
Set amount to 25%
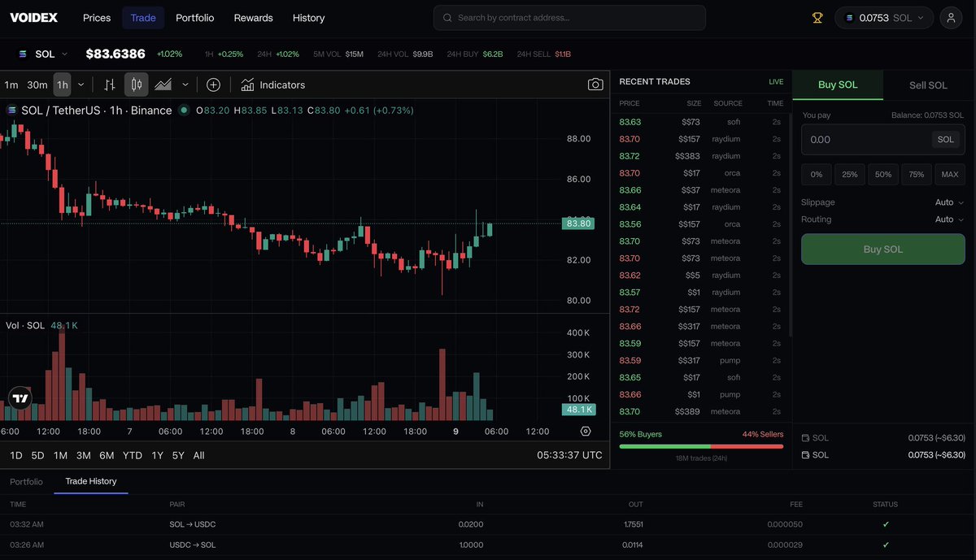pyautogui.click(x=850, y=175)
